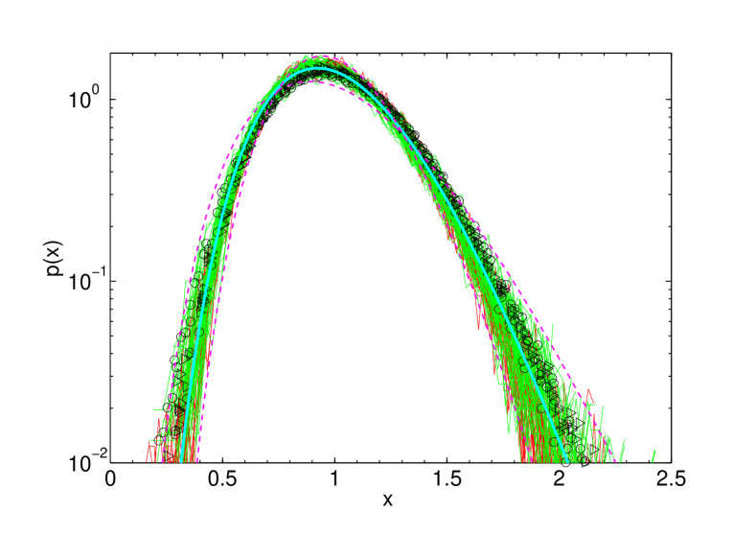Click the x-axis tick label 0.5
Viewport: 756px width, 535px height.
click(x=222, y=479)
